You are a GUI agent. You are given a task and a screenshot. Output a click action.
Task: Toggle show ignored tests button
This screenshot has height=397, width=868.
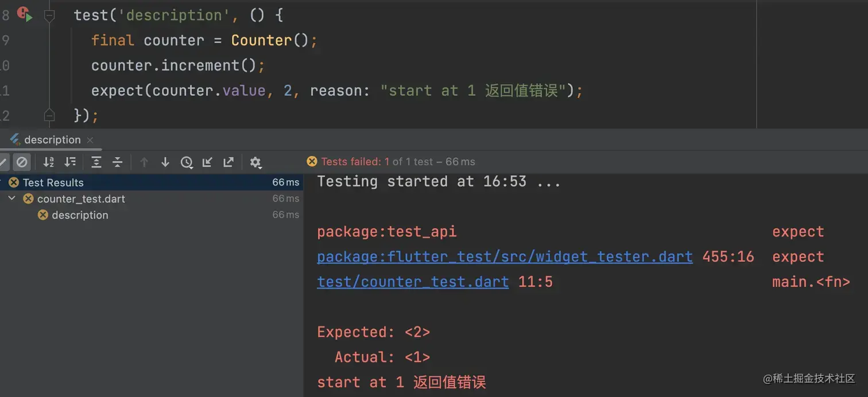pyautogui.click(x=22, y=162)
